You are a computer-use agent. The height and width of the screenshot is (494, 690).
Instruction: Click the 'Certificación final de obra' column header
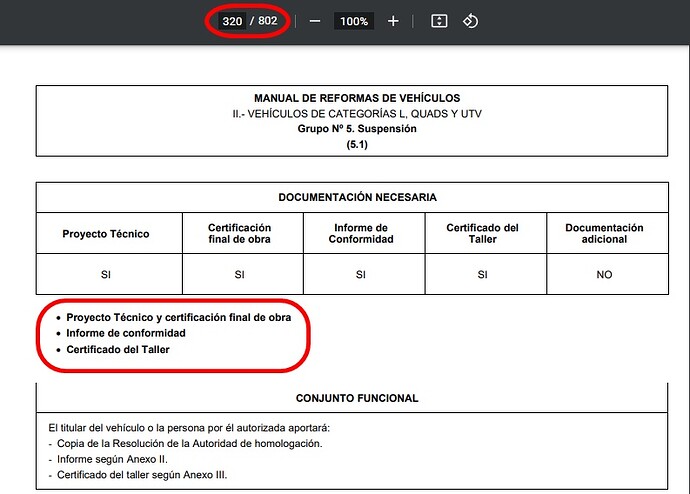240,234
